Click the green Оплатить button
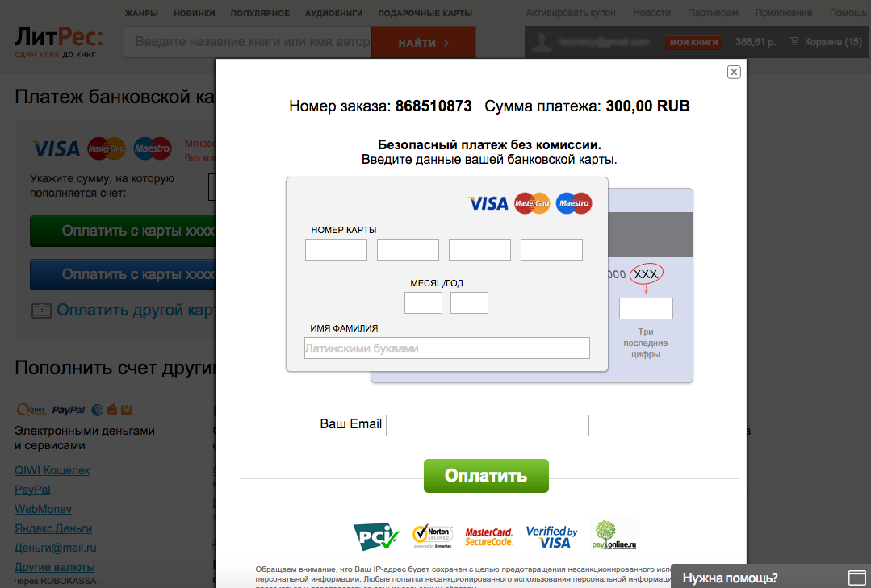The width and height of the screenshot is (871, 588). 486,476
